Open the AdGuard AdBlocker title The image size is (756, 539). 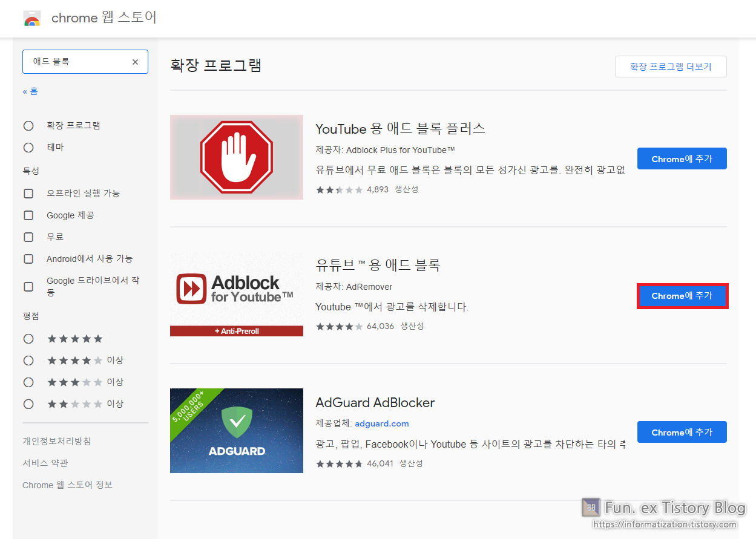pyautogui.click(x=375, y=402)
